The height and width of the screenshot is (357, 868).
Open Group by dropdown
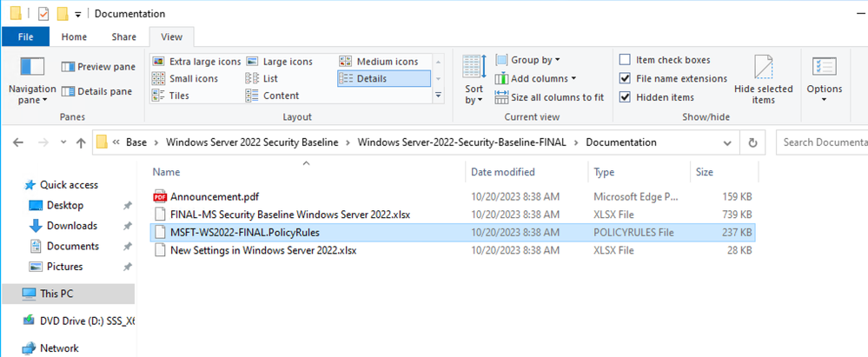click(528, 60)
